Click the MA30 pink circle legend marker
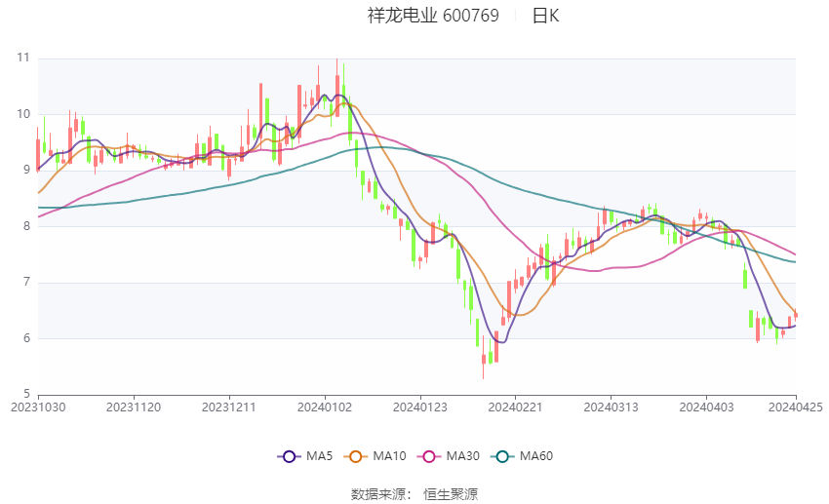The image size is (829, 504). (x=425, y=455)
